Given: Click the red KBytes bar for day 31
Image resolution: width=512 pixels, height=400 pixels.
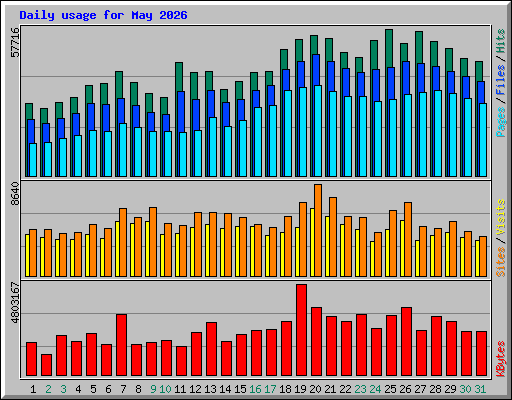Looking at the screenshot, I should pyautogui.click(x=482, y=354).
